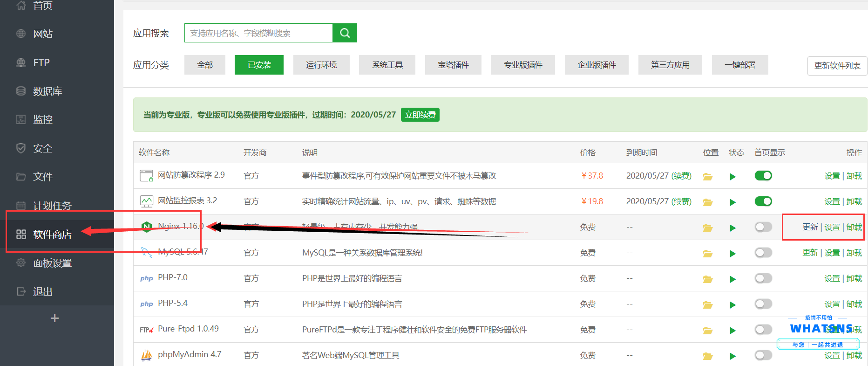Screen dimensions: 868x366
Task: Click the plus icon in sidebar
Action: click(54, 318)
